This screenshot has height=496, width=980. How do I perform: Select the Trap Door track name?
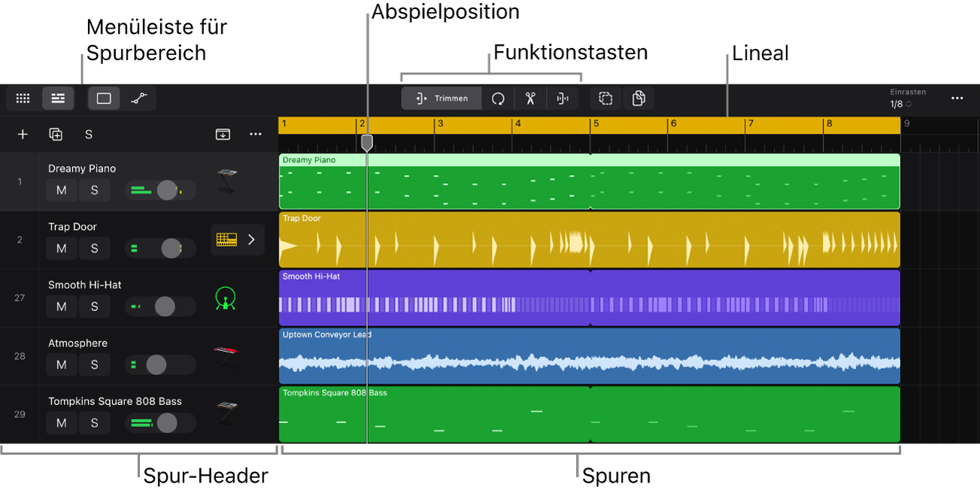tap(72, 226)
